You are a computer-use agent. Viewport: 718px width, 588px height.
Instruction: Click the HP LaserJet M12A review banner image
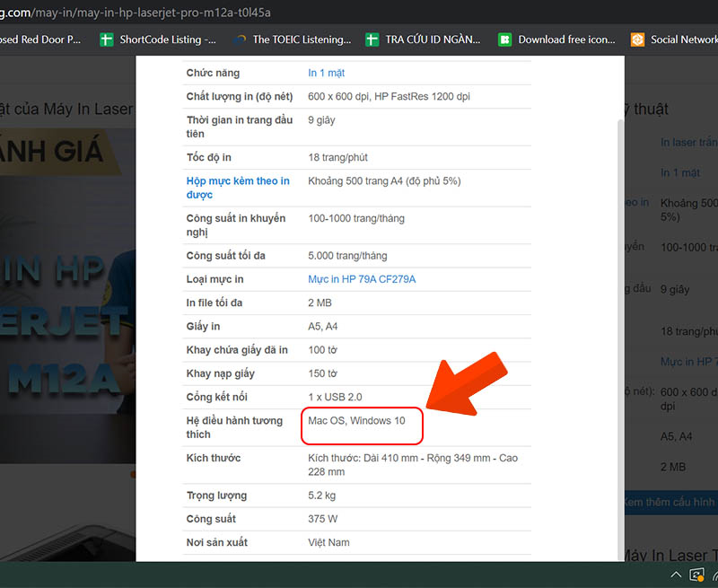coord(68,296)
